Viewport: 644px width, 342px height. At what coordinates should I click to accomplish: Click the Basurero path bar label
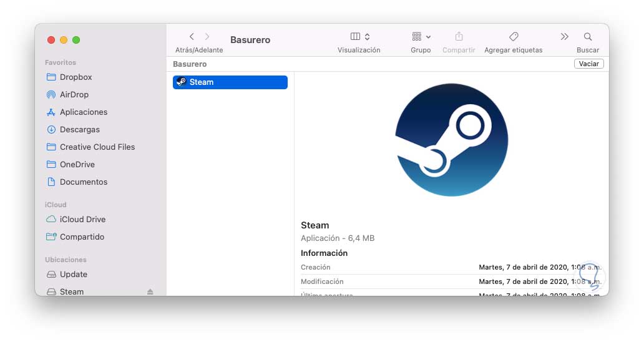[190, 64]
